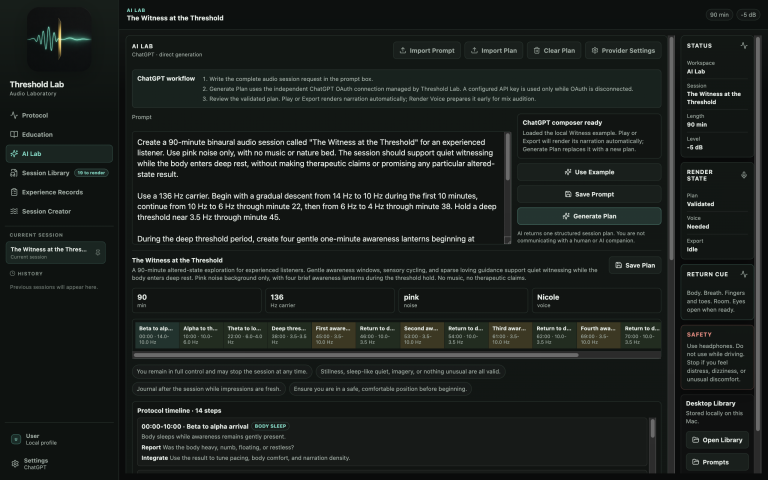Open Session Creator
Image resolution: width=768 pixels, height=480 pixels.
coord(59,211)
